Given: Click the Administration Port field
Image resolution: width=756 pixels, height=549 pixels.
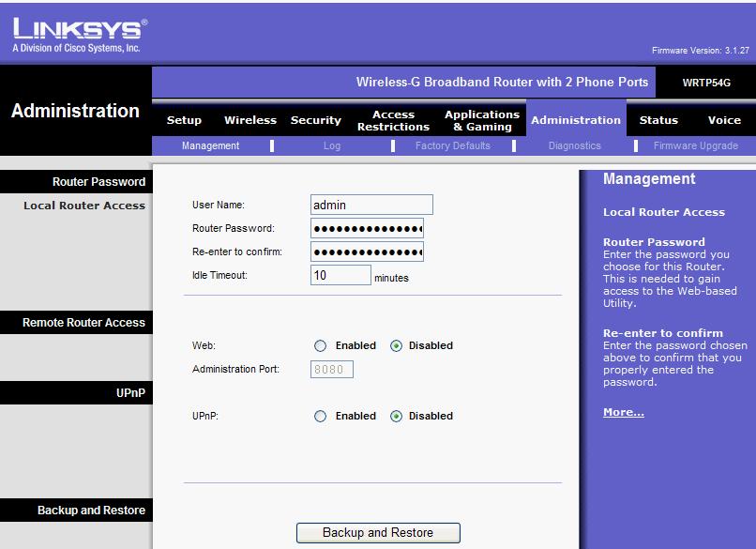Looking at the screenshot, I should point(332,370).
